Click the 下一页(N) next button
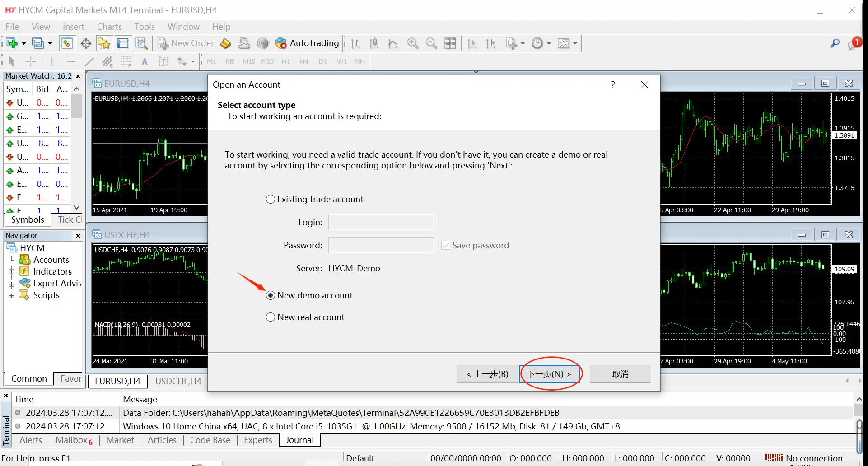This screenshot has width=868, height=466. [549, 374]
